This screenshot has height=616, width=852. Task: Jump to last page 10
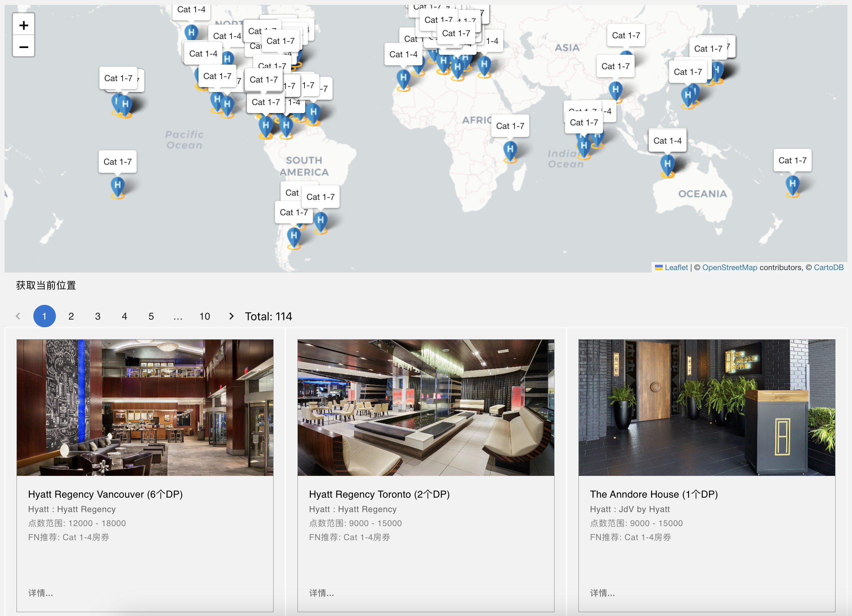point(205,316)
